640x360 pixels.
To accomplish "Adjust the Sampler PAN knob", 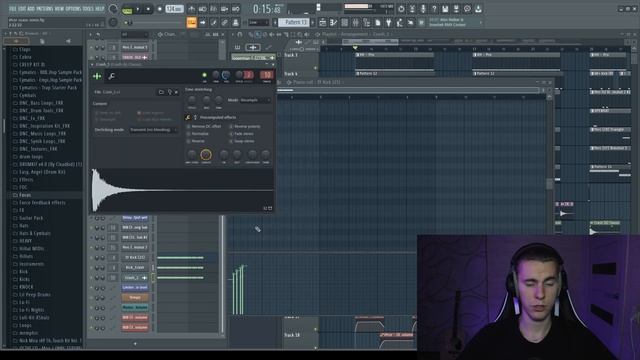I will (216, 75).
